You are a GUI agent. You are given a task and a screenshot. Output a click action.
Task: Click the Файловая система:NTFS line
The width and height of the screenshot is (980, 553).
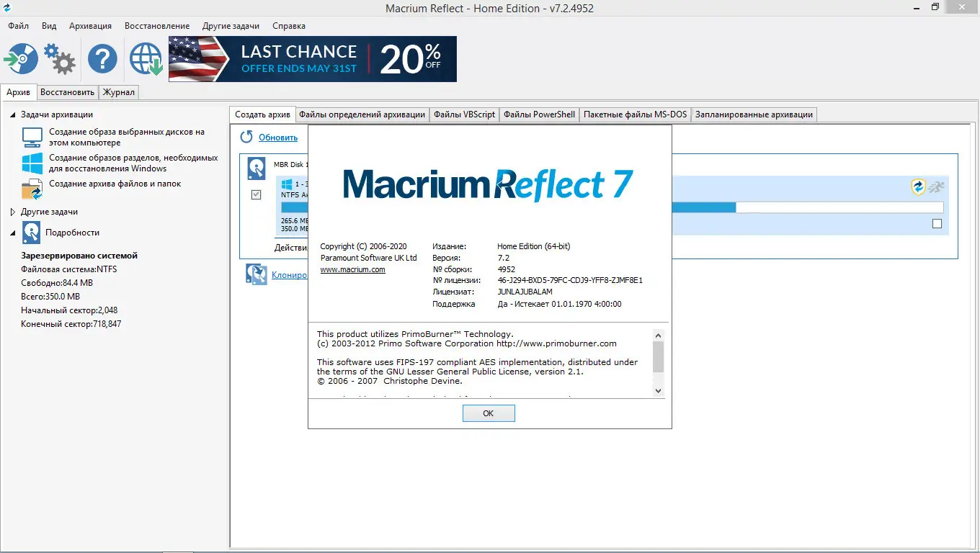coord(68,269)
